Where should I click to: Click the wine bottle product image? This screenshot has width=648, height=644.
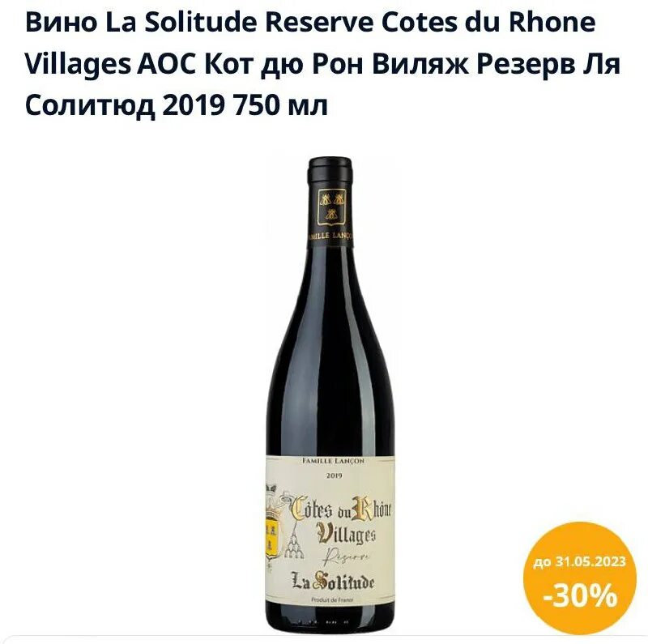[330, 392]
